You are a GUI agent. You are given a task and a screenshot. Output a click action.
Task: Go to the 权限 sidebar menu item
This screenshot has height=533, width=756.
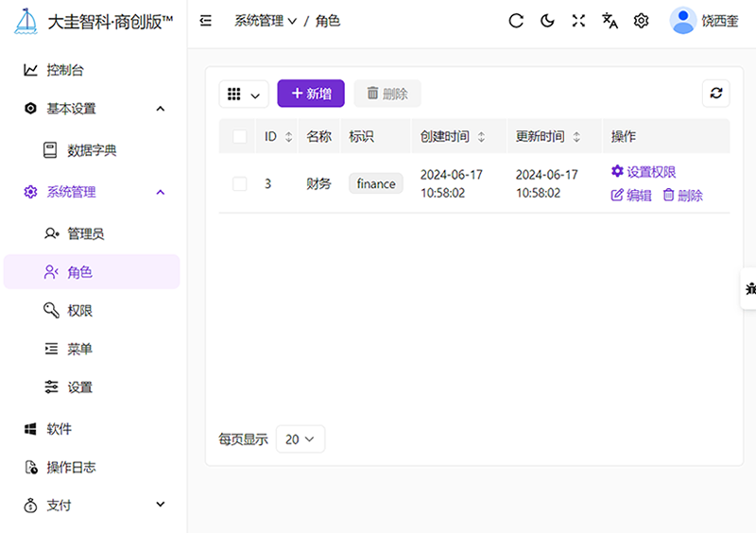[x=79, y=310]
